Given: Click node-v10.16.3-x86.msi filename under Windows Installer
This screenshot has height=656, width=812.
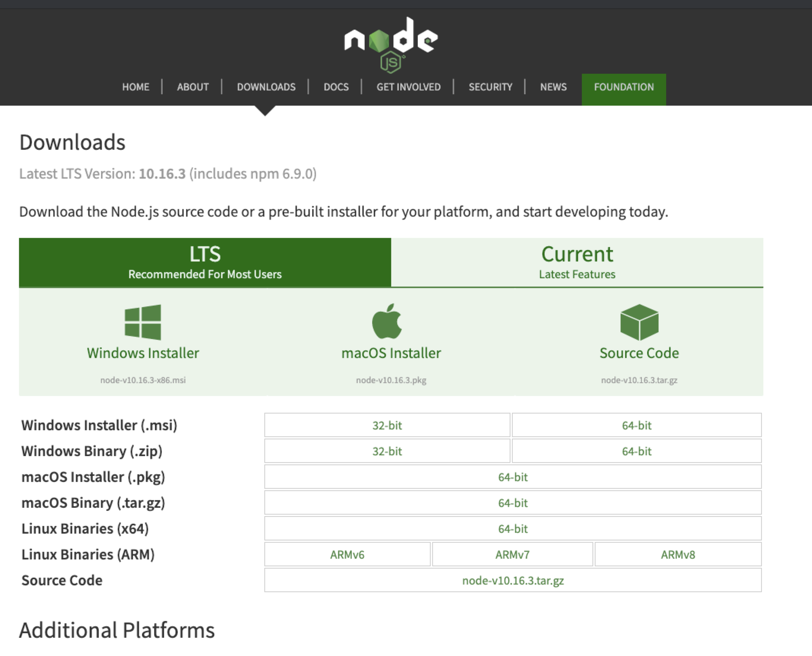Looking at the screenshot, I should pos(143,380).
